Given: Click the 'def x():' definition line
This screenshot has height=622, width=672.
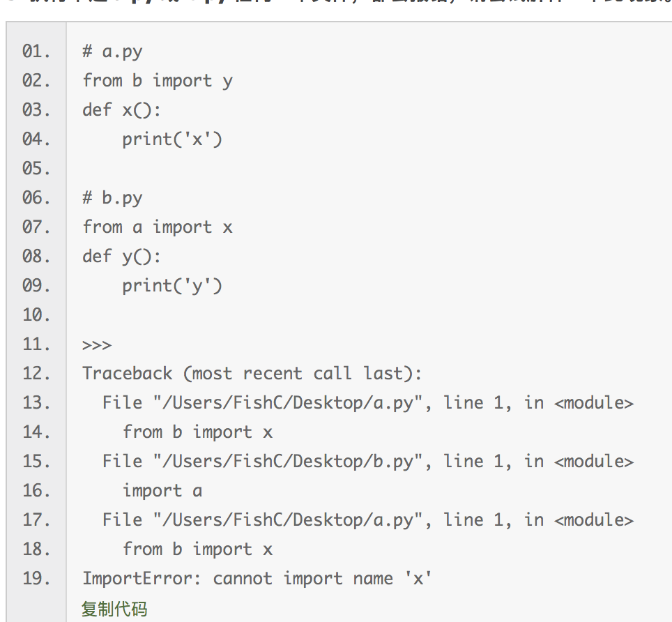Looking at the screenshot, I should point(121,110).
